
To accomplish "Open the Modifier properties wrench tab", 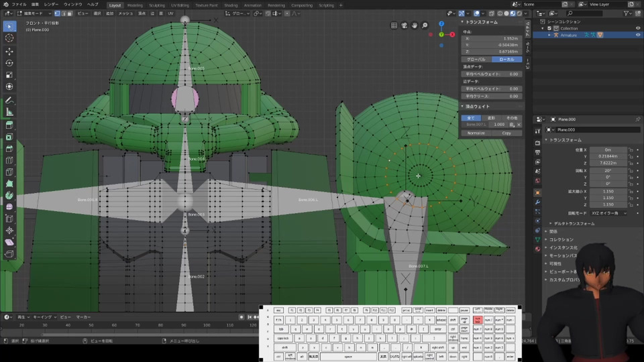I will (537, 202).
